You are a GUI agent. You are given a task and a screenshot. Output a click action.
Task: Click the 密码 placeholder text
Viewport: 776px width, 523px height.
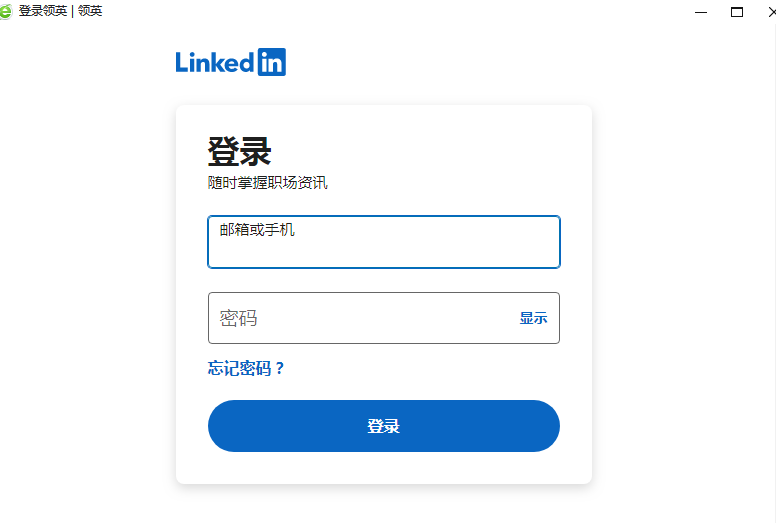point(239,318)
